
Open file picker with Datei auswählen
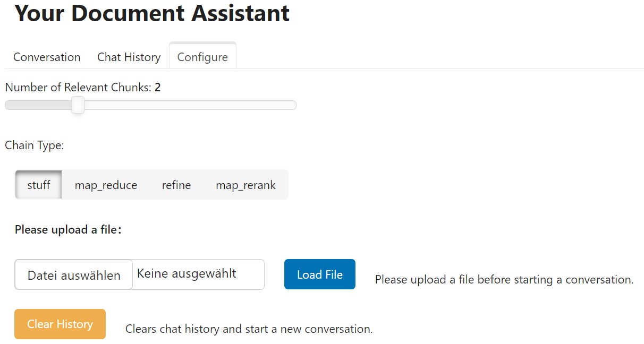74,274
